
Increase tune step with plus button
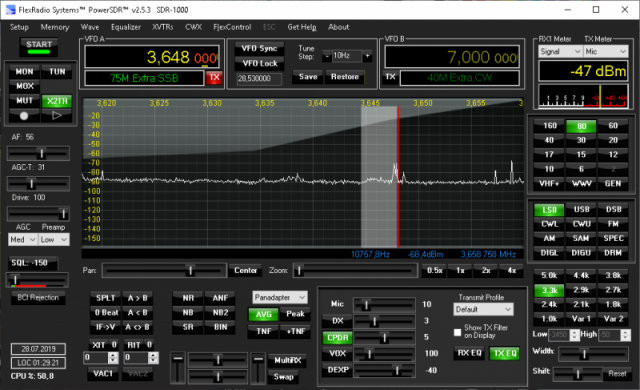367,56
